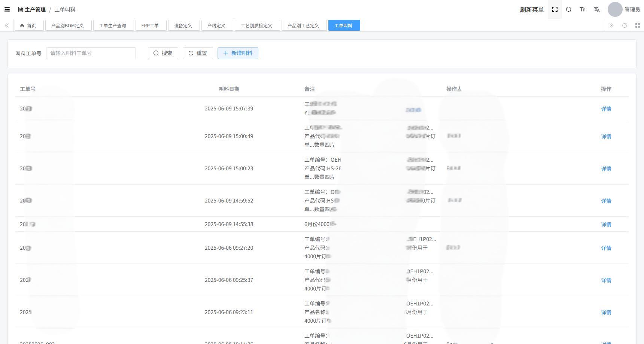Click date cell 2025-06-06 09:27:20
Screen dimensions: 644x344
pos(229,248)
